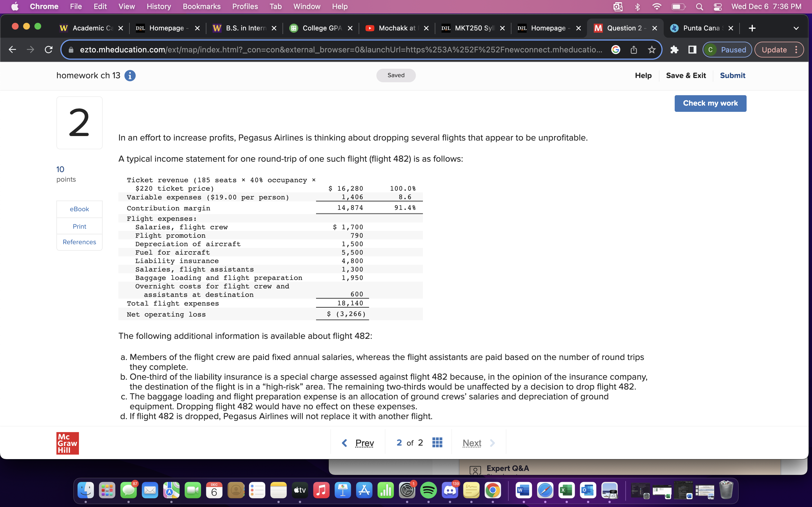This screenshot has width=812, height=507.
Task: Go back with the browser back arrow
Action: (x=12, y=50)
